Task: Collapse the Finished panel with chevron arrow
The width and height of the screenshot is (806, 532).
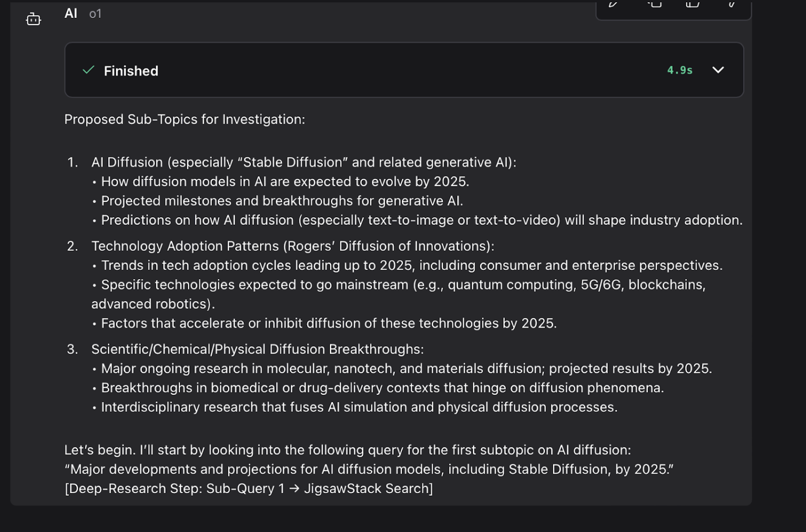Action: (x=718, y=70)
